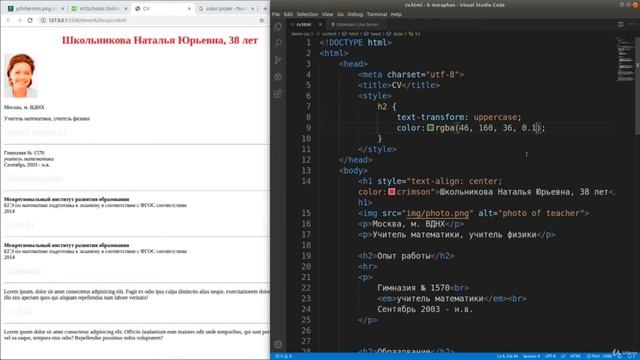Click the <h2>Опыт работы</h2> line in editor
This screenshot has height=360, width=640.
pos(406,256)
